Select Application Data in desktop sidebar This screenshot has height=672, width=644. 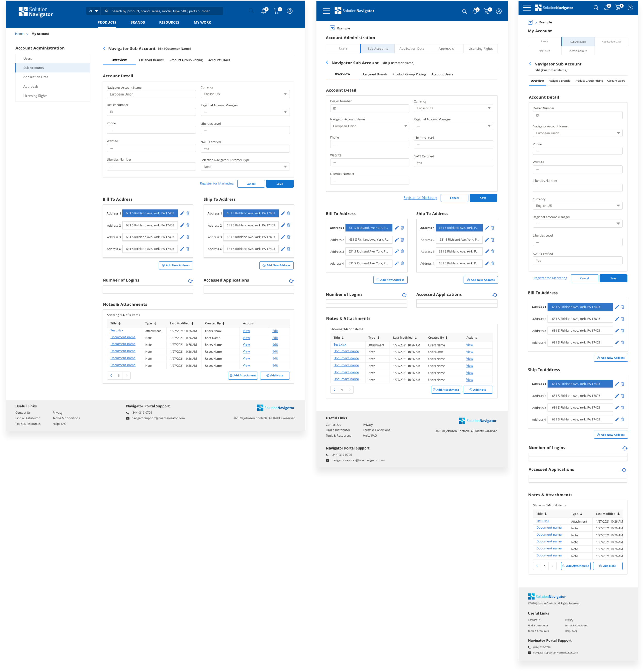coord(53,77)
